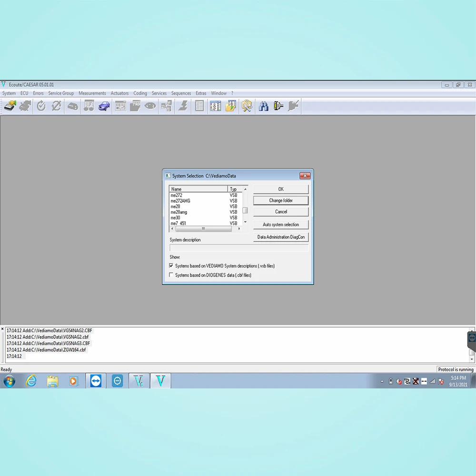This screenshot has width=476, height=476.
Task: Click the grayed ECU box toolbar icon
Action: click(72, 106)
